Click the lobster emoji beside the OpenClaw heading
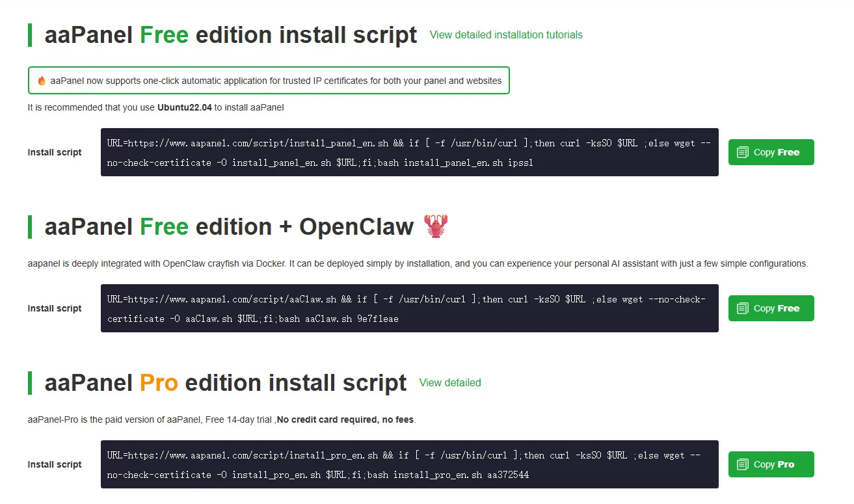The image size is (854, 504). [x=436, y=226]
